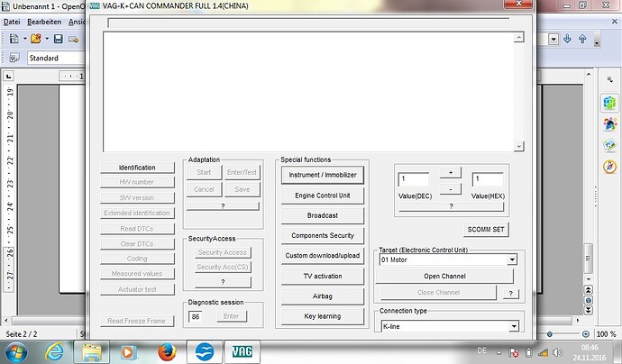Launch Internet Explorer from taskbar
Screen dimensions: 622x364
point(54,352)
